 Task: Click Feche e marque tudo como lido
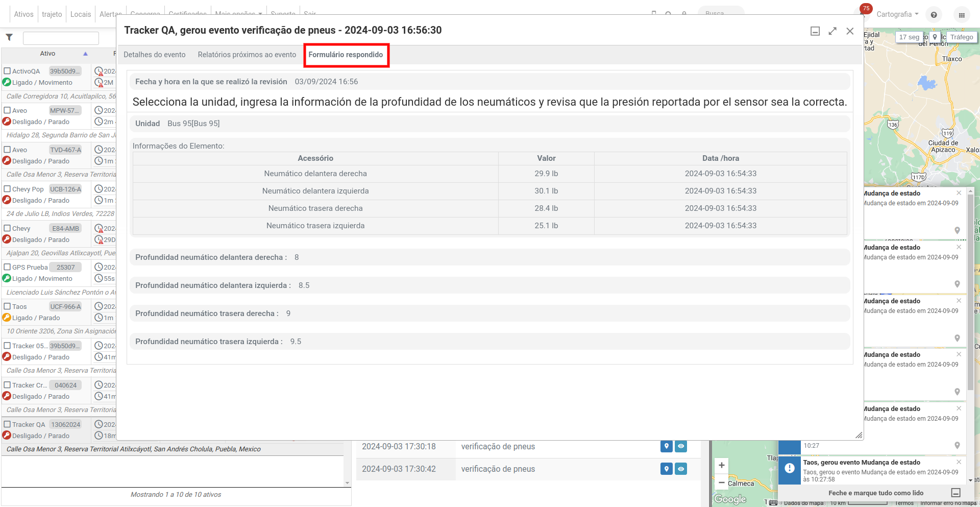coord(876,493)
